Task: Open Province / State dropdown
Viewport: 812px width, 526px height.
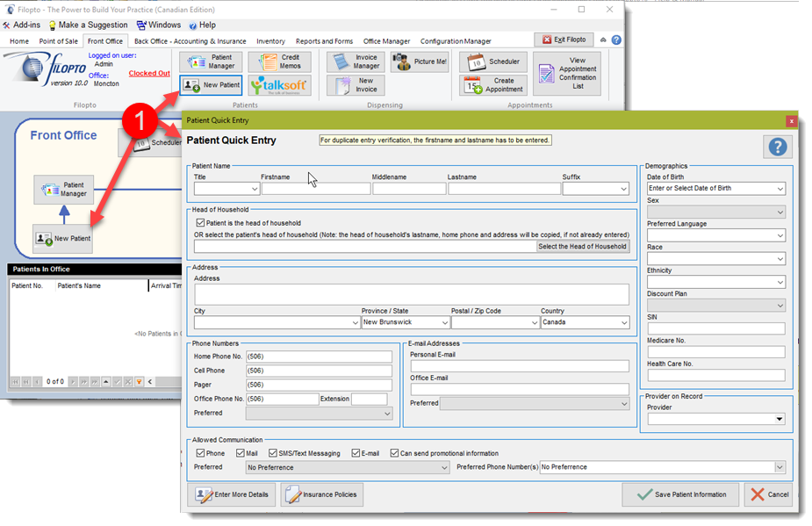Action: tap(444, 322)
